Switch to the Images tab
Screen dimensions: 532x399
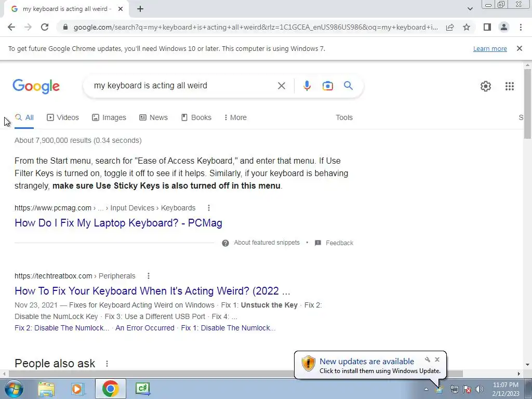[x=109, y=117]
